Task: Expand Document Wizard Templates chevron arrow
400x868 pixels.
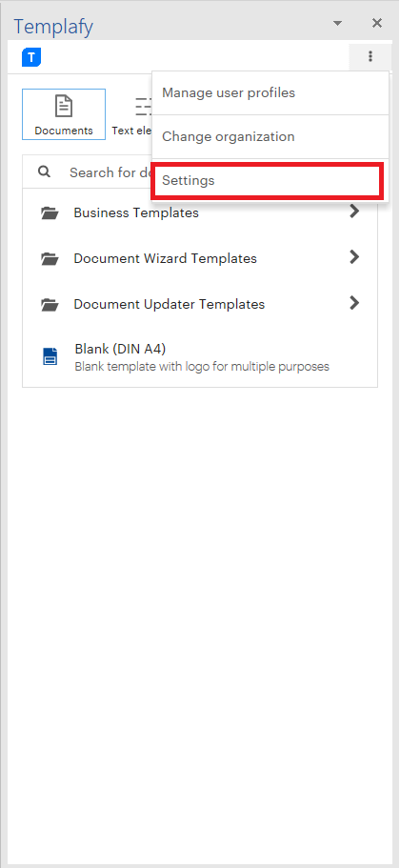Action: [x=354, y=257]
